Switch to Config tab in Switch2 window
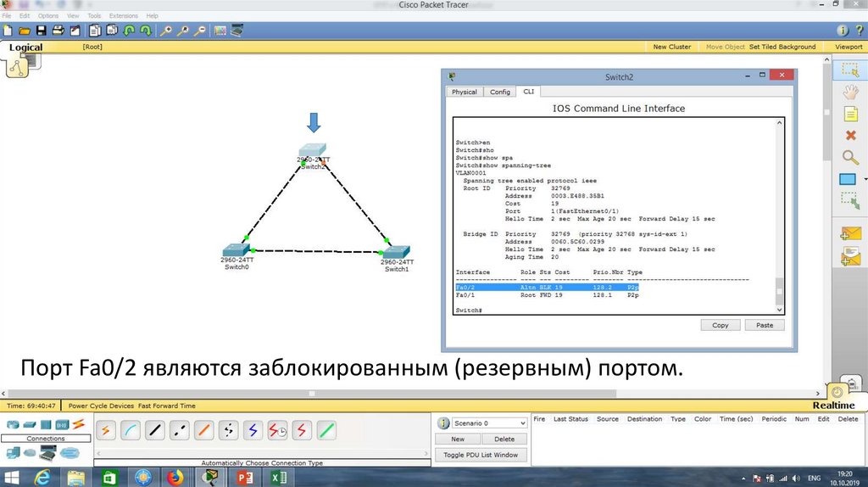 point(500,92)
